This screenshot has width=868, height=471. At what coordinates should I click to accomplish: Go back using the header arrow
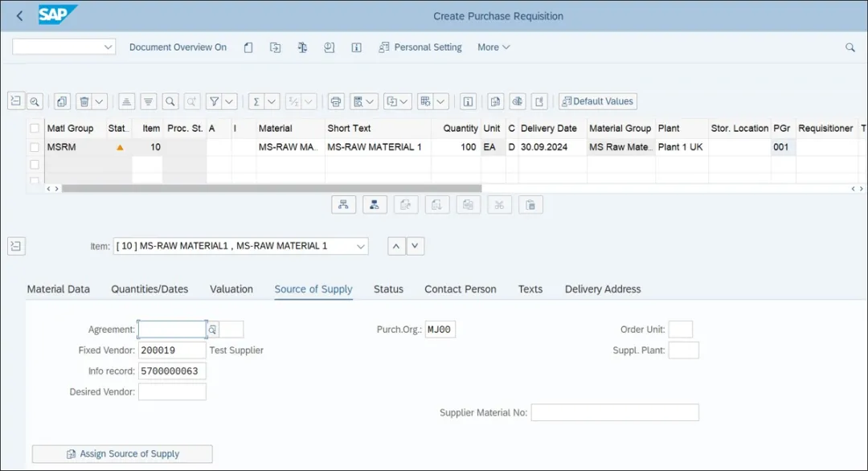19,16
